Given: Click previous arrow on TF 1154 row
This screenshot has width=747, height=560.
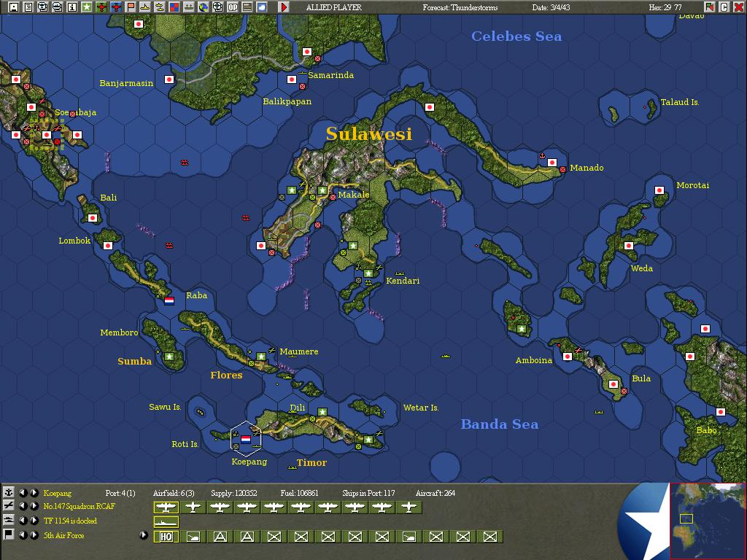Looking at the screenshot, I should pyautogui.click(x=23, y=521).
